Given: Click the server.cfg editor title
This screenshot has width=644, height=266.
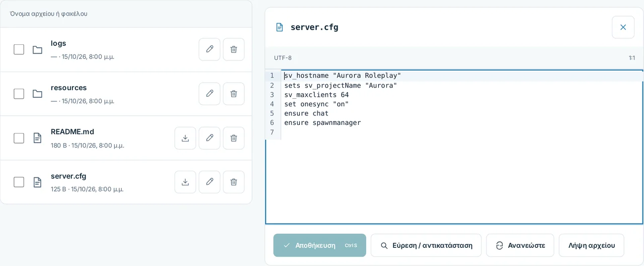Looking at the screenshot, I should [x=314, y=27].
